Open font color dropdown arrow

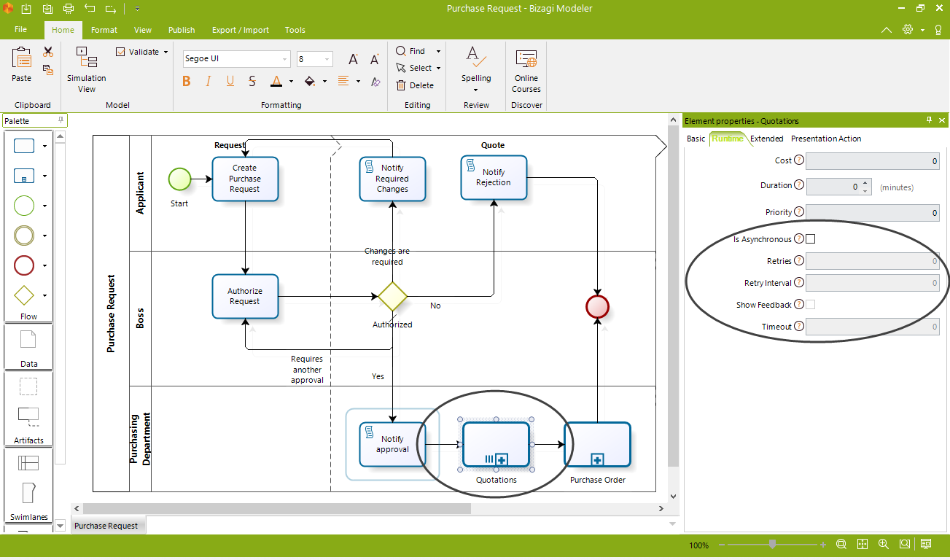[x=291, y=82]
